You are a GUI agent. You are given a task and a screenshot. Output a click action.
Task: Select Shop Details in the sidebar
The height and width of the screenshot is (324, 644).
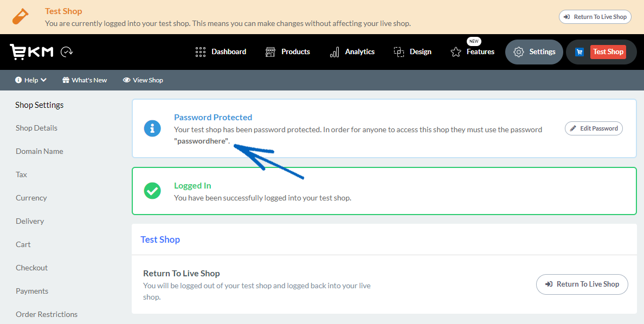click(36, 128)
